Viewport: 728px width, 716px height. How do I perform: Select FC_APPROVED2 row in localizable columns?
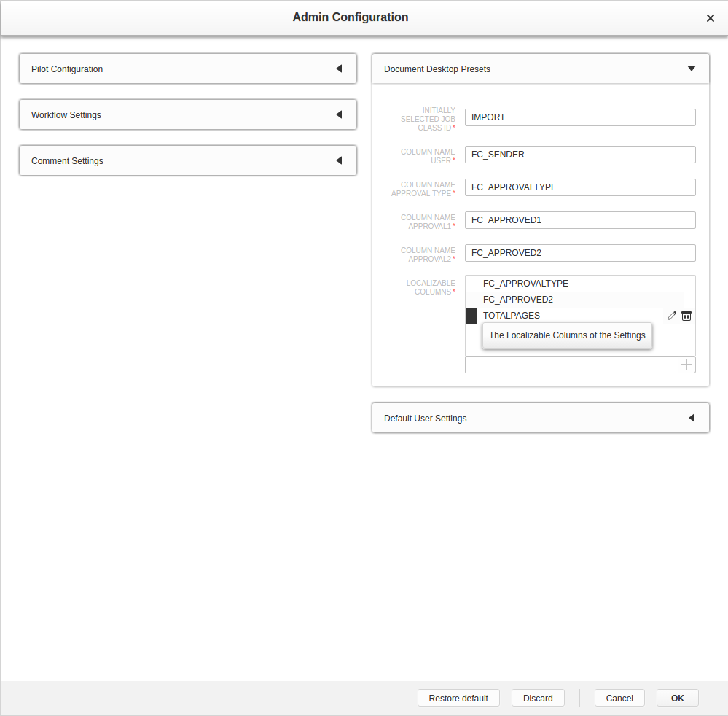pos(574,300)
